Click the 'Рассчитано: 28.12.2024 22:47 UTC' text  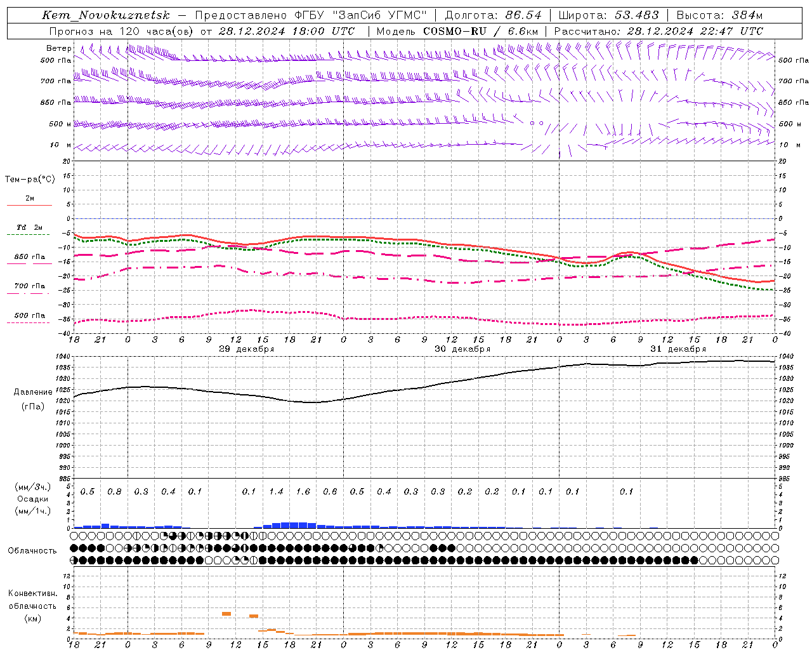pos(658,31)
